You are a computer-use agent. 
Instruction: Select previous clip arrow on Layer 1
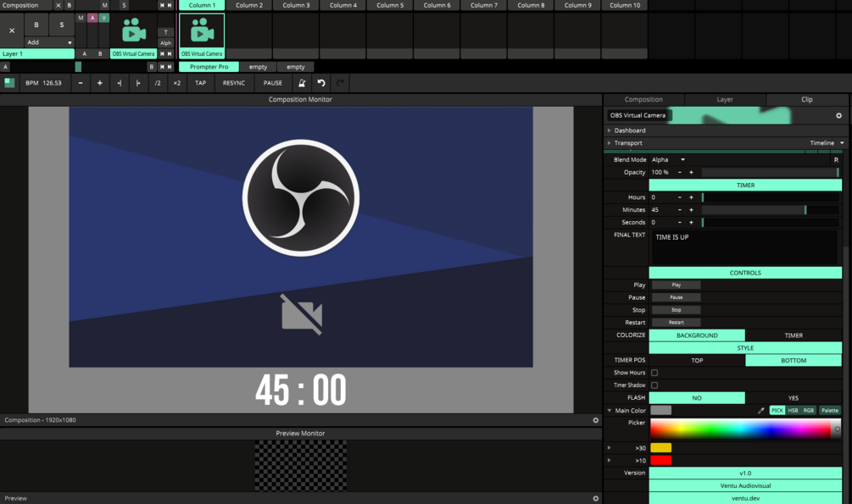click(x=162, y=53)
